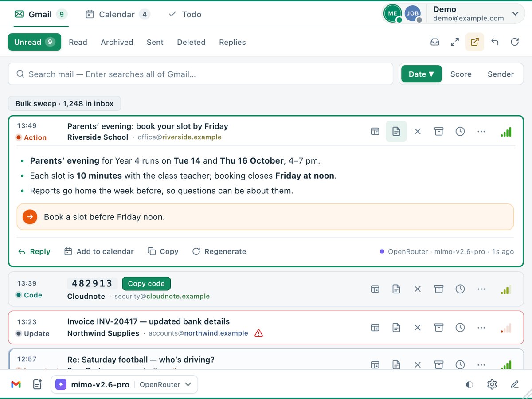The height and width of the screenshot is (399, 532).
Task: Sort emails by Date
Action: (422, 74)
